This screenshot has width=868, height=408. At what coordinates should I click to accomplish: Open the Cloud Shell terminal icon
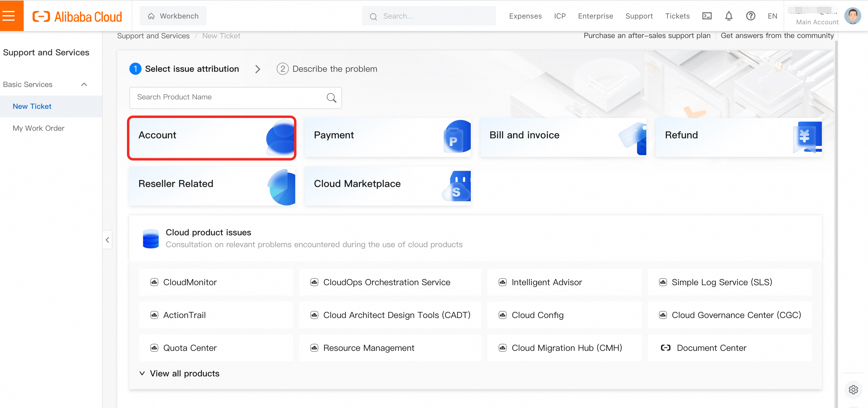707,16
